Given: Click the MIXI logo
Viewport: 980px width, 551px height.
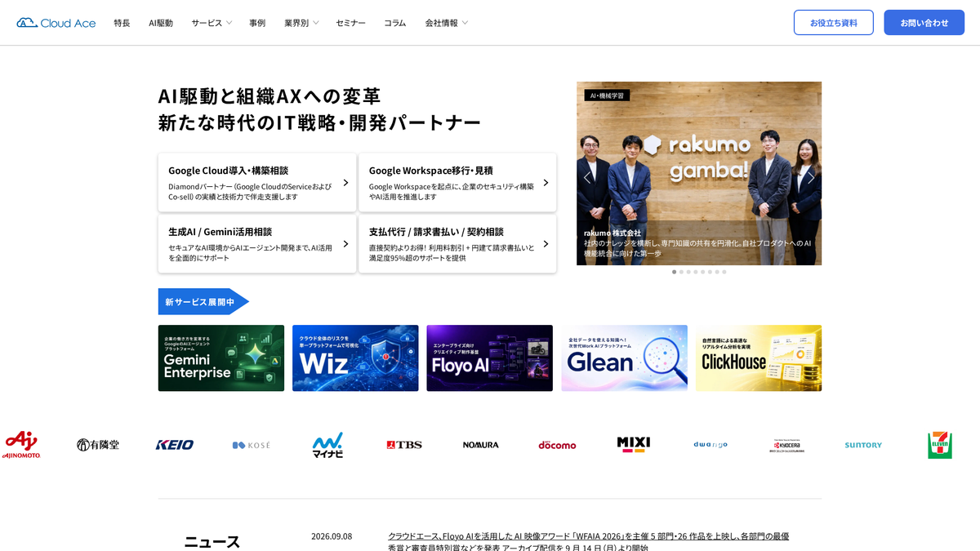Looking at the screenshot, I should [634, 445].
